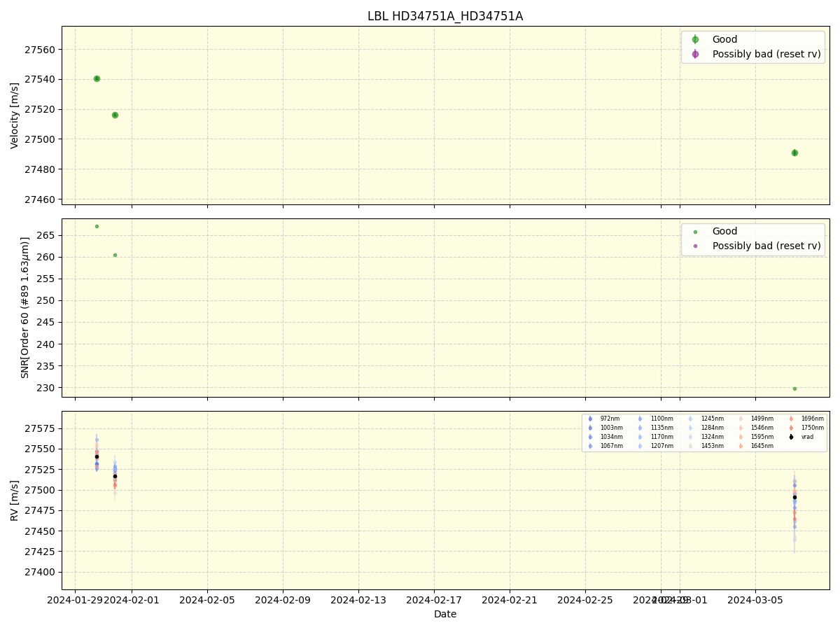
Task: Click the 1645nm legend marker
Action: [741, 446]
